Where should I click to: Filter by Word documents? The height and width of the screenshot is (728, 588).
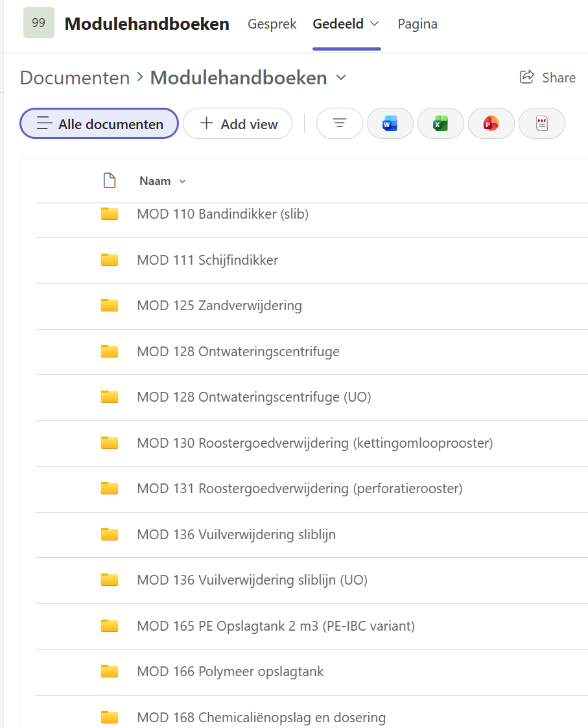pyautogui.click(x=390, y=123)
